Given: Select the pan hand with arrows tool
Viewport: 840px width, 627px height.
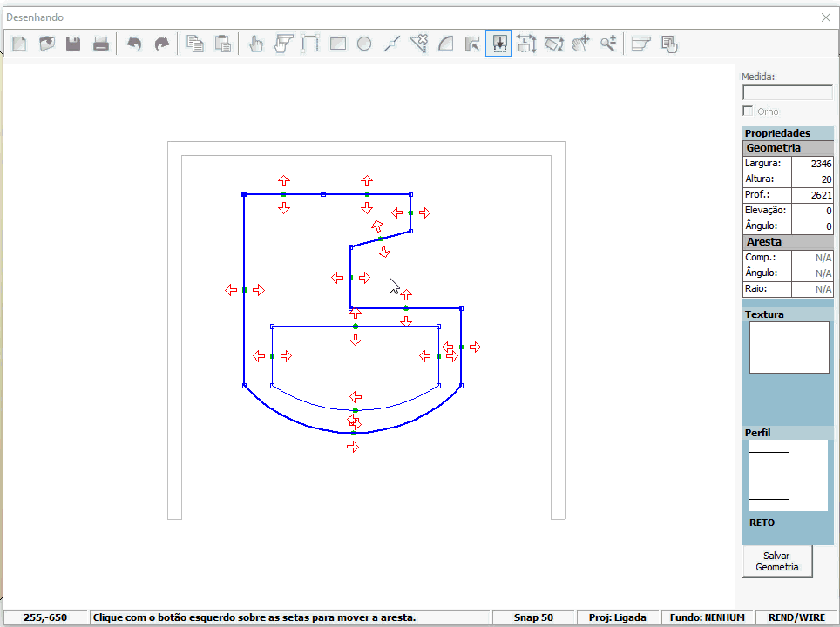Looking at the screenshot, I should pyautogui.click(x=580, y=44).
